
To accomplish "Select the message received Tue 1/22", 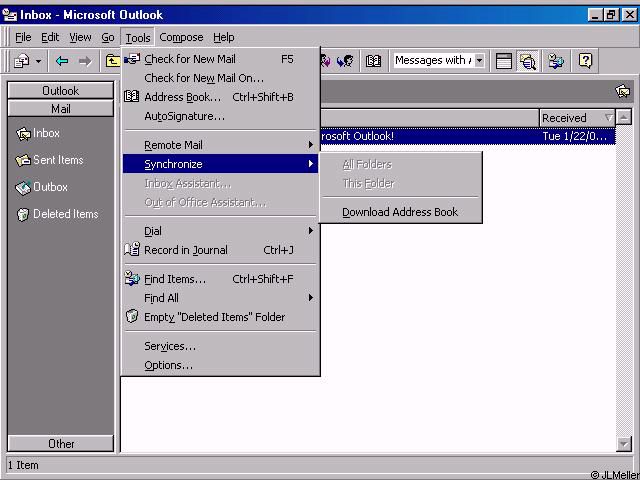I will tap(468, 136).
